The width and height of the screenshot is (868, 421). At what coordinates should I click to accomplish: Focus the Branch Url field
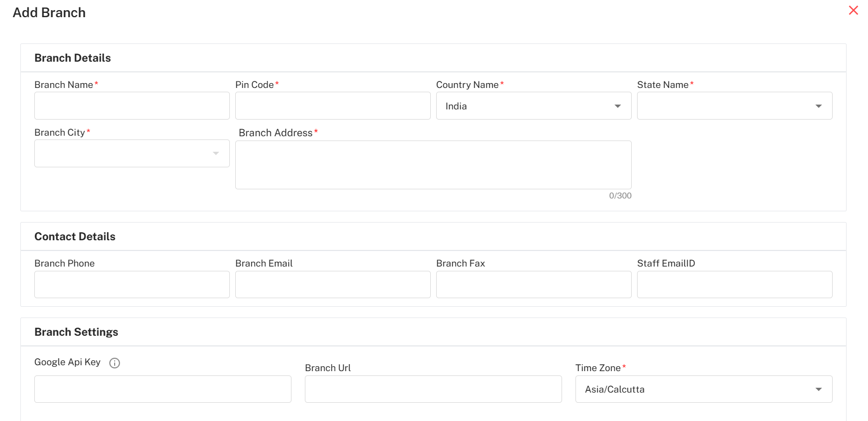tap(433, 389)
